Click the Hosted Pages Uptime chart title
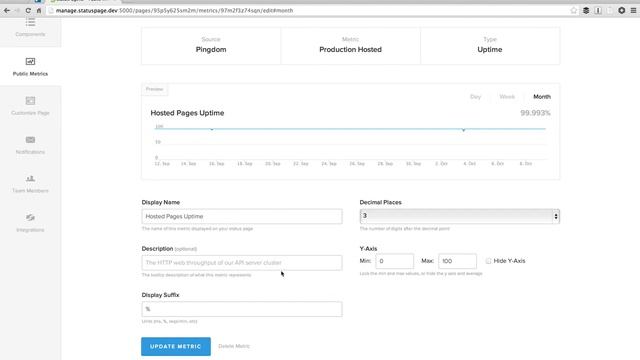Viewport: 640px width, 360px height. tap(187, 113)
